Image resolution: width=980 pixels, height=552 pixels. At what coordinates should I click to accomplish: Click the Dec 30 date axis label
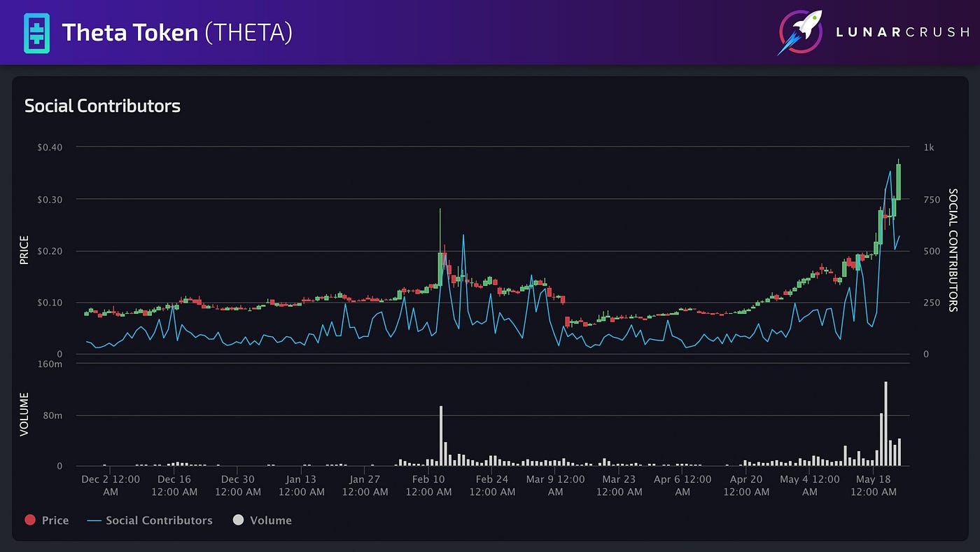pos(238,485)
